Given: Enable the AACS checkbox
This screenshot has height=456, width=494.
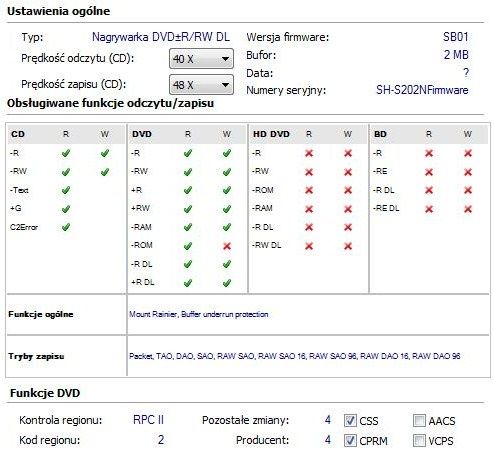Looking at the screenshot, I should [419, 421].
